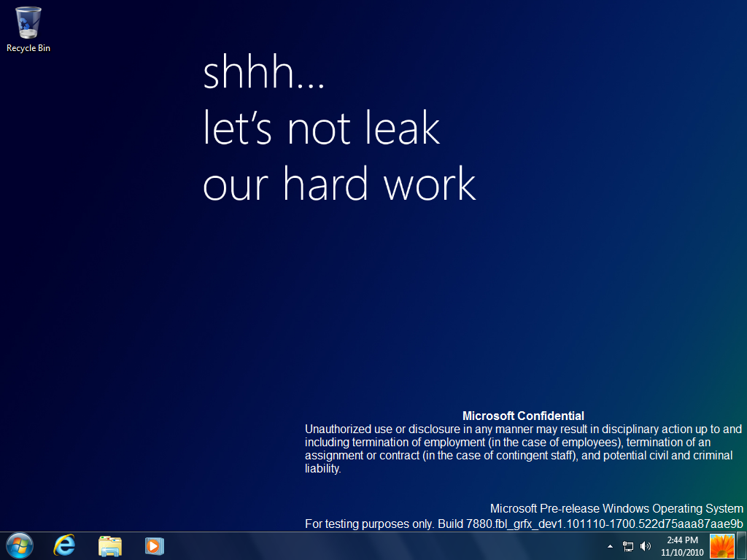Launch Internet Explorer from the taskbar
The width and height of the screenshot is (747, 560).
[64, 545]
